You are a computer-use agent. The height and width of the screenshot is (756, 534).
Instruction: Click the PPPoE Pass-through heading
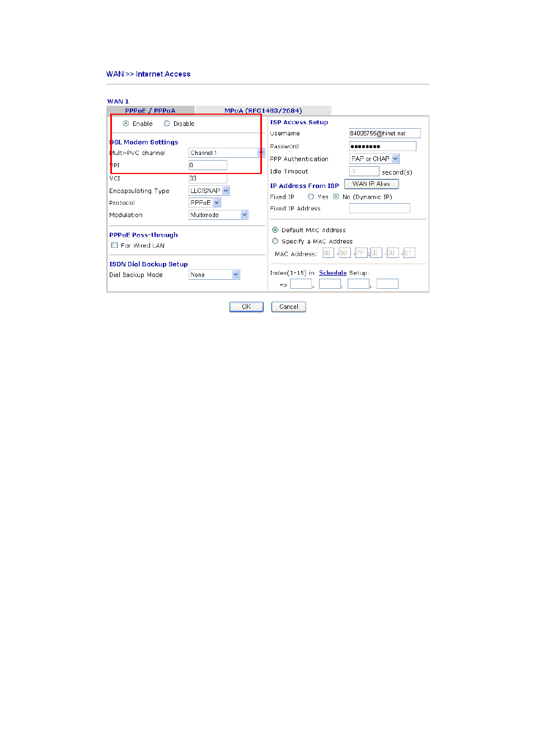pos(143,235)
